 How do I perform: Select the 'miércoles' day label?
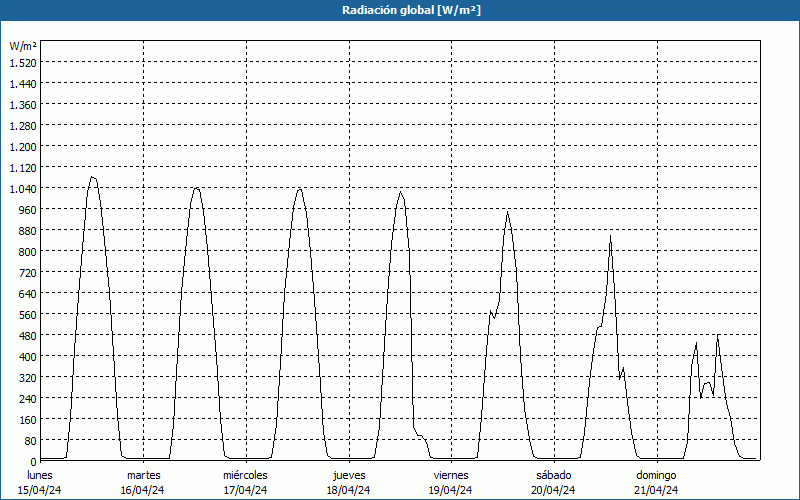245,475
